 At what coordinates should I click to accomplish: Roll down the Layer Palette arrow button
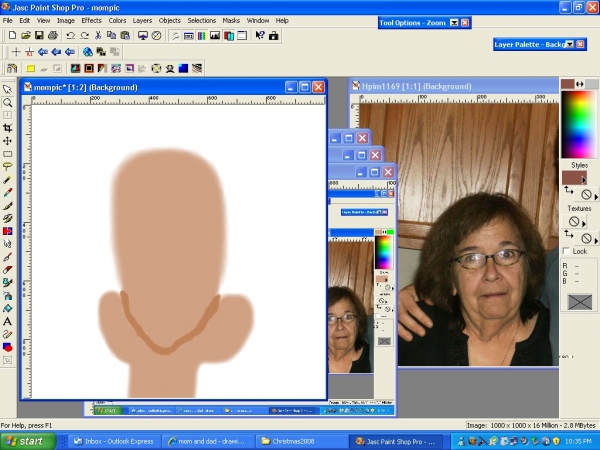[570, 44]
